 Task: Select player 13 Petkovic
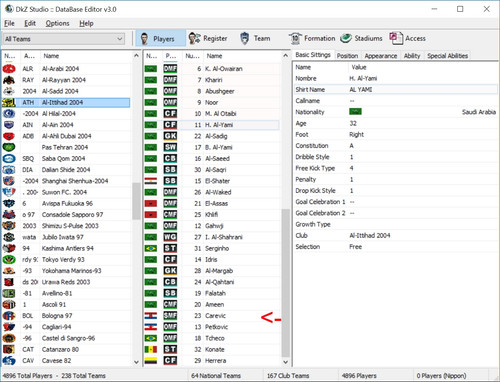212,327
